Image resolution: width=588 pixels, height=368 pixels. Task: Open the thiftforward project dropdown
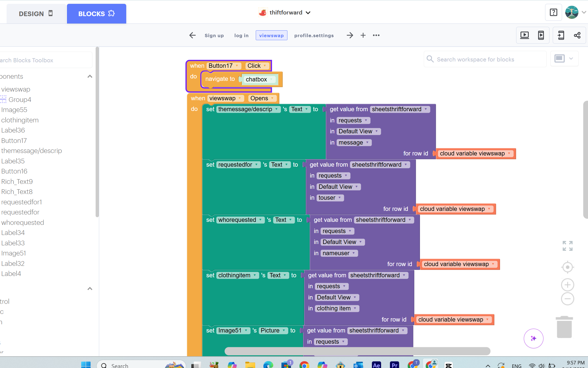click(x=286, y=13)
